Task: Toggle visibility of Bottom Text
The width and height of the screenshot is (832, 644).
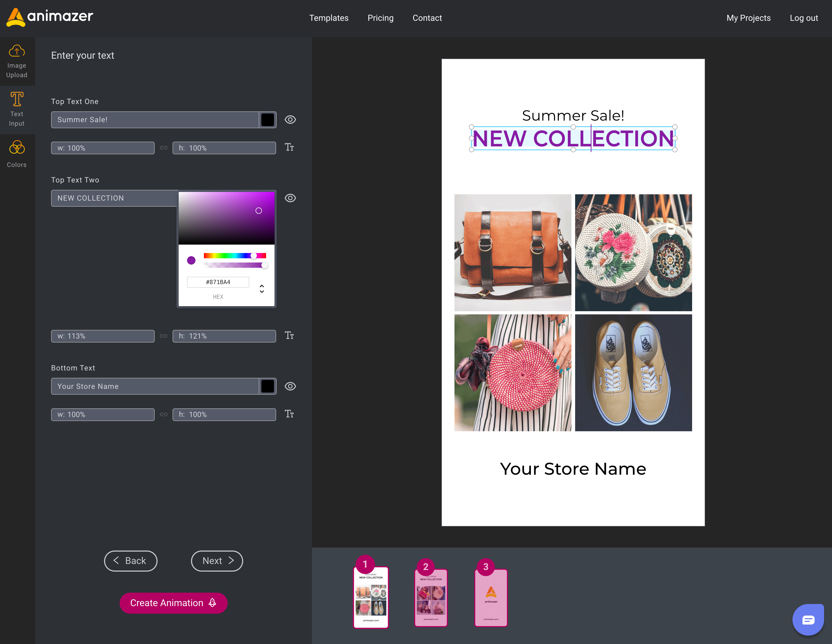Action: pyautogui.click(x=290, y=386)
